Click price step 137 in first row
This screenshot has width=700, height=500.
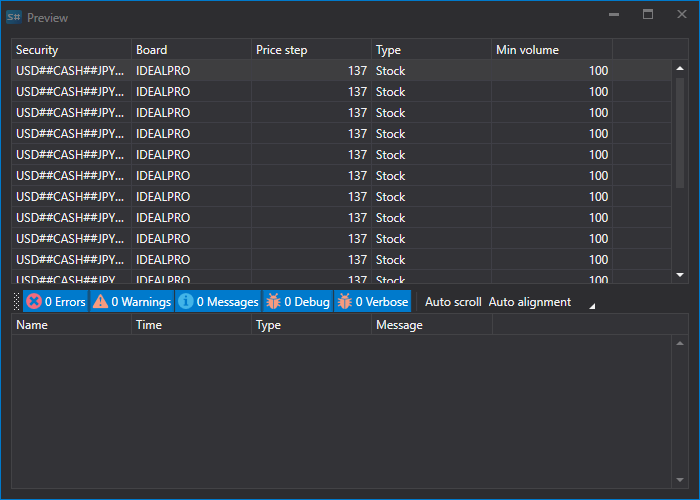click(357, 71)
